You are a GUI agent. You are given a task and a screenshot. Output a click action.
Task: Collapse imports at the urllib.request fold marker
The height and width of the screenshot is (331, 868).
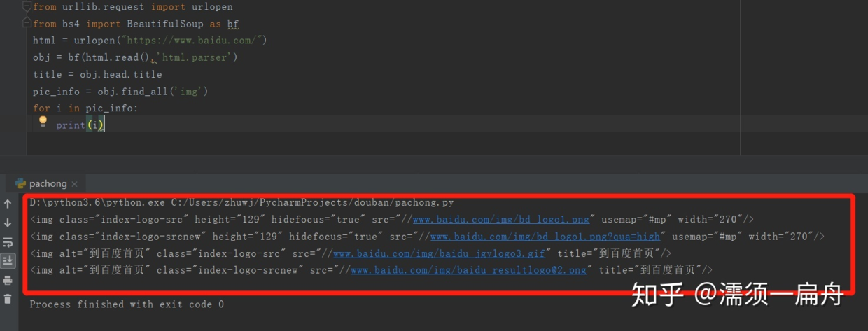click(28, 7)
